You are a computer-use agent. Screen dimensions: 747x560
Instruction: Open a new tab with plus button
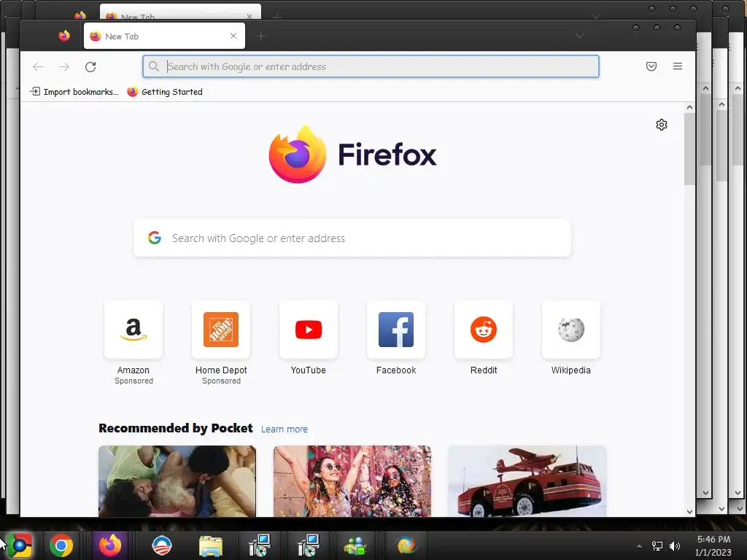click(260, 36)
